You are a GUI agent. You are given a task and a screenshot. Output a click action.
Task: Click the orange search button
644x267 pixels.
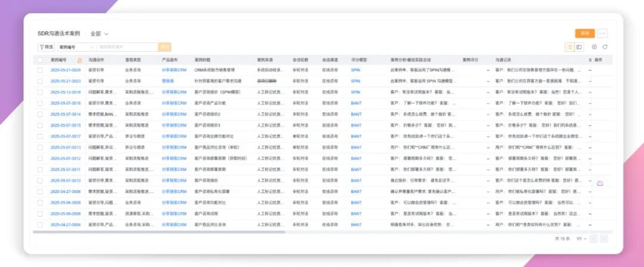(x=165, y=47)
